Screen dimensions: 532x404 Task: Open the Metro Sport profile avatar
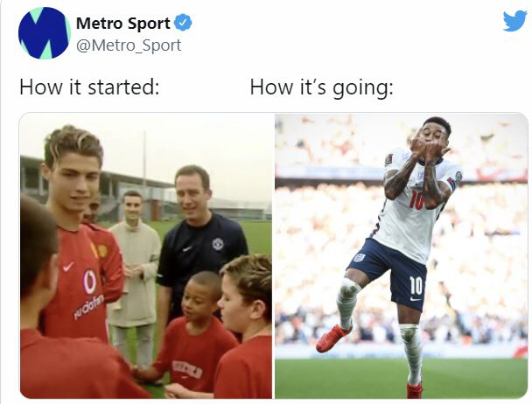point(45,33)
